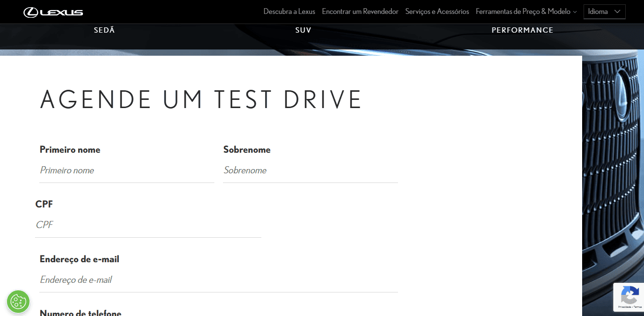The height and width of the screenshot is (316, 644).
Task: Click the Privacidade link in reCAPTCHA badge
Action: pyautogui.click(x=624, y=306)
